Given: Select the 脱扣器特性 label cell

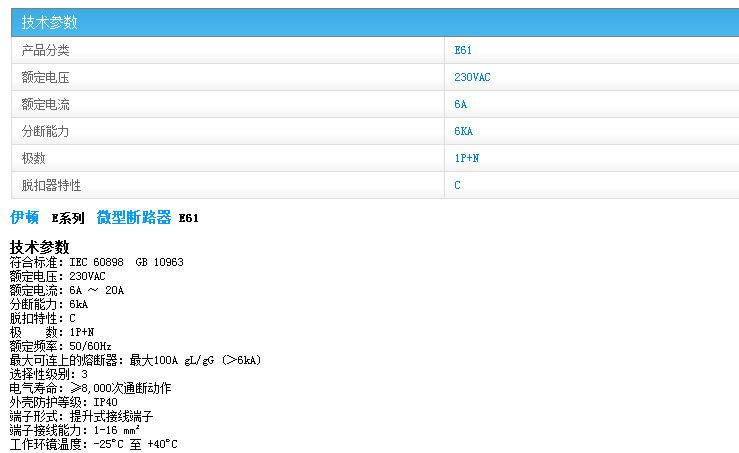Looking at the screenshot, I should point(52,185).
